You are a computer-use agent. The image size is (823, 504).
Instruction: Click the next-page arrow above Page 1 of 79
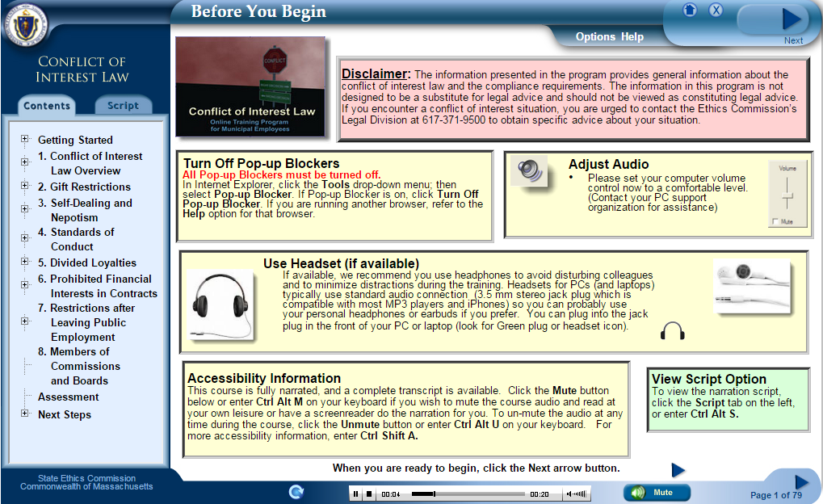801,481
